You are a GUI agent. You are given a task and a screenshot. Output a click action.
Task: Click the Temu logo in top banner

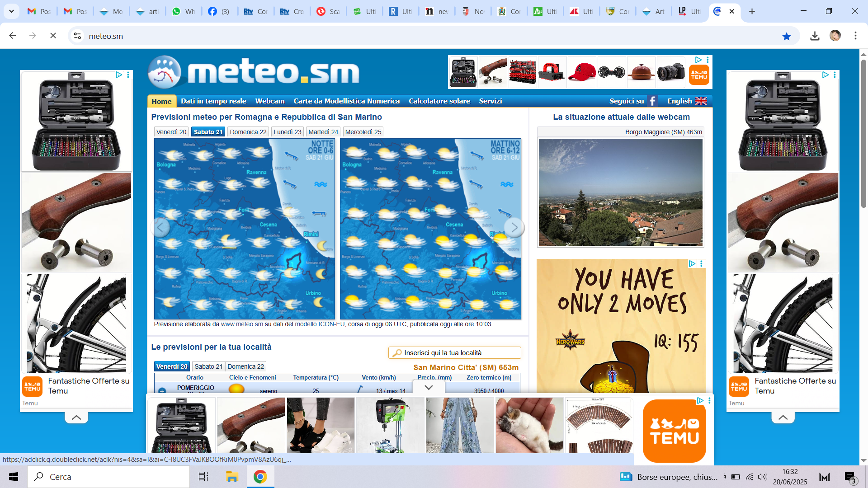(x=699, y=75)
